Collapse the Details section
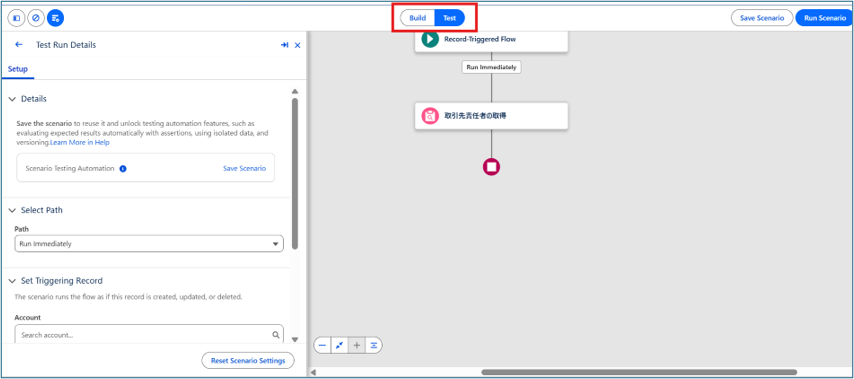This screenshot has height=379, width=854. [x=13, y=99]
